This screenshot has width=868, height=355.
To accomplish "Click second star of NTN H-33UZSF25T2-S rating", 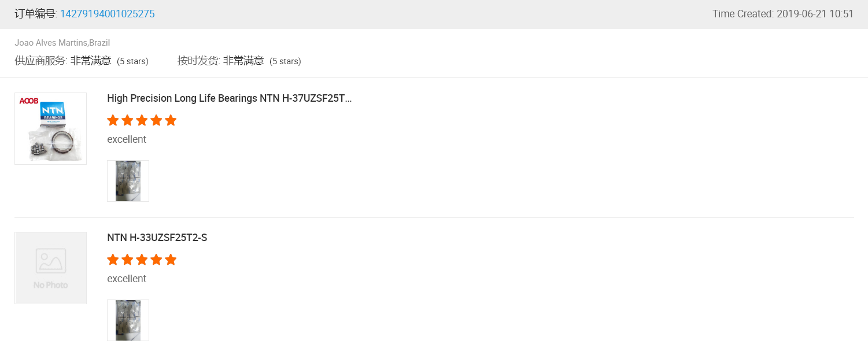I will (127, 260).
